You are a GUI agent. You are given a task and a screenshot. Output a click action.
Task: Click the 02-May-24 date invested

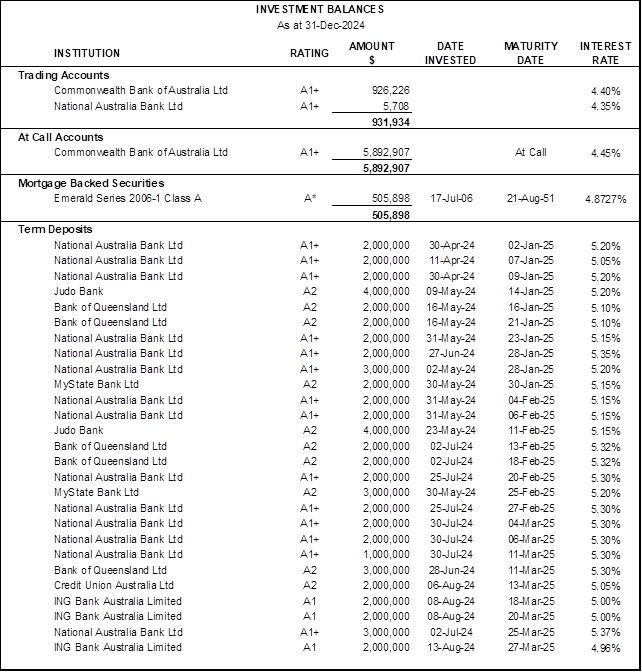click(x=451, y=369)
